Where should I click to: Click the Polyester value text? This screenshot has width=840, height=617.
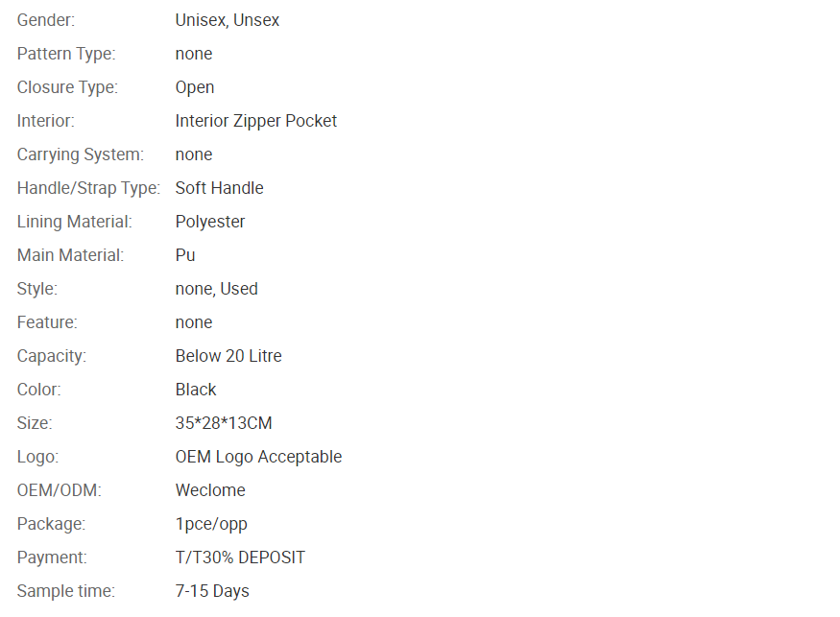click(x=210, y=222)
